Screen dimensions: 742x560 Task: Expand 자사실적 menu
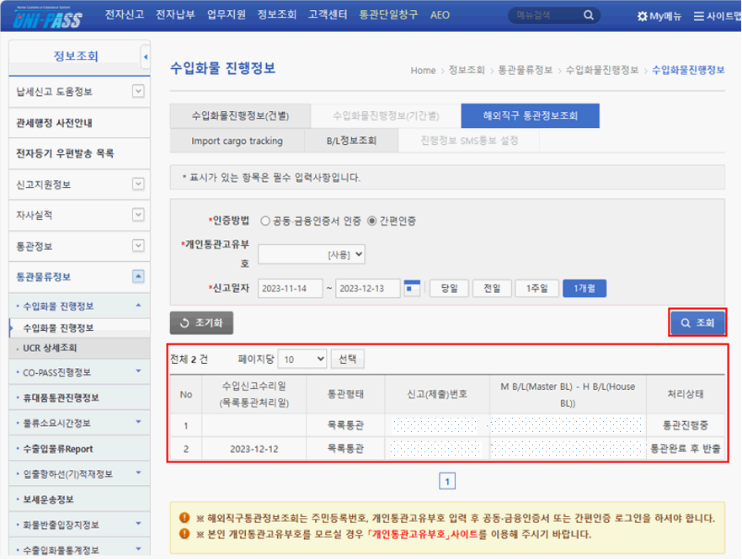(138, 215)
